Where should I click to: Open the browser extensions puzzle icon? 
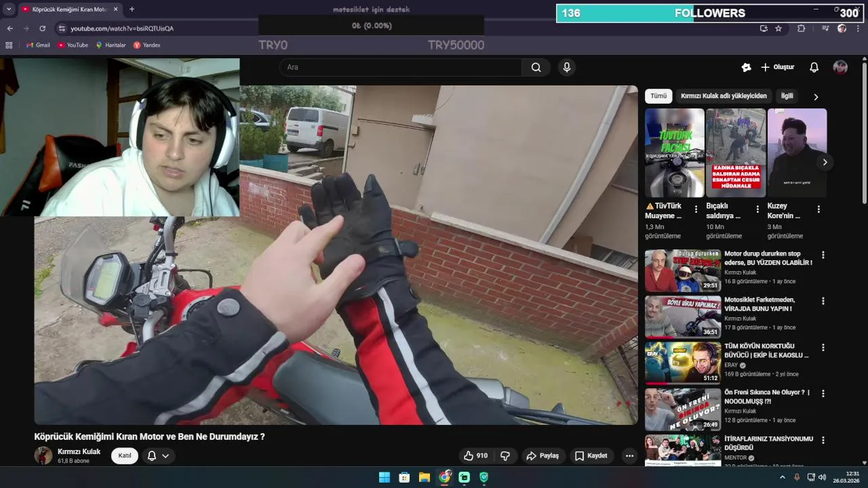(802, 28)
